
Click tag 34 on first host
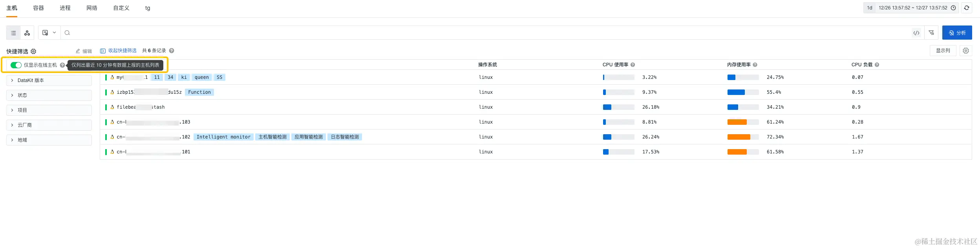(x=170, y=77)
